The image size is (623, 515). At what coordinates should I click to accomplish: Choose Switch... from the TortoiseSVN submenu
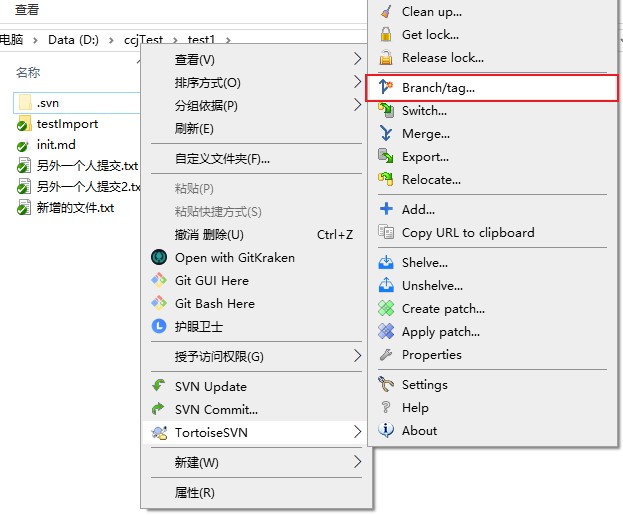point(424,111)
